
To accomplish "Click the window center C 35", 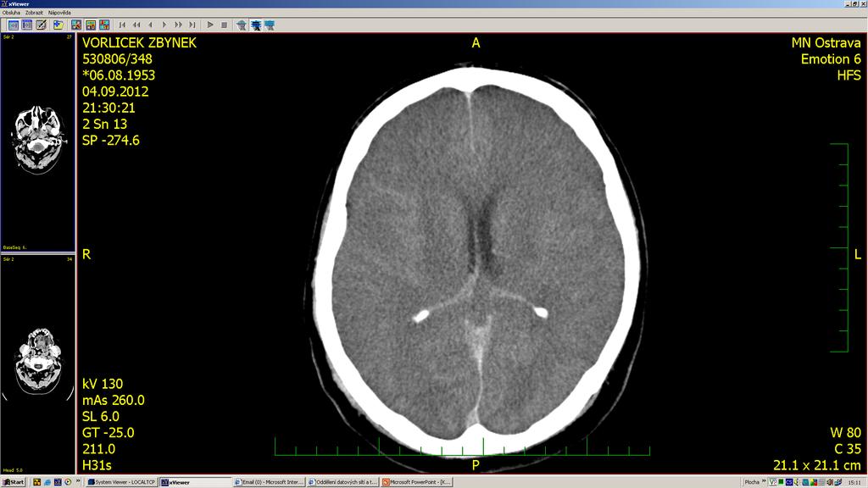I will pyautogui.click(x=848, y=449).
